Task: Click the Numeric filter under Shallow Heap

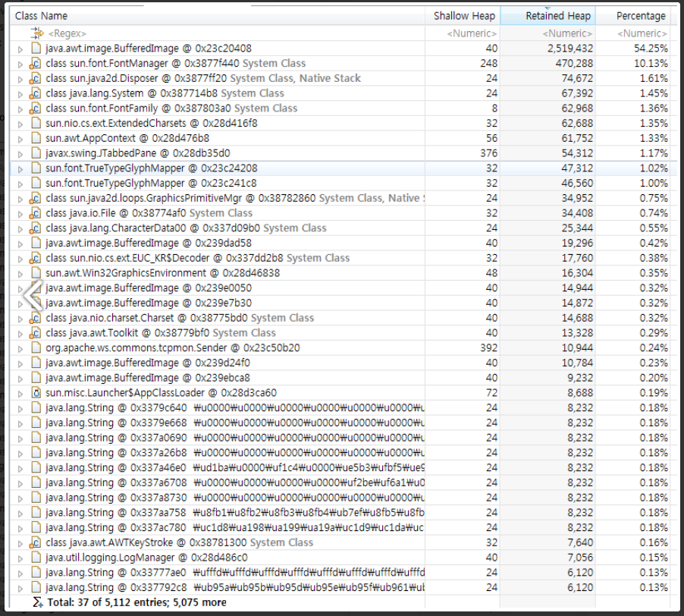Action: pos(472,33)
